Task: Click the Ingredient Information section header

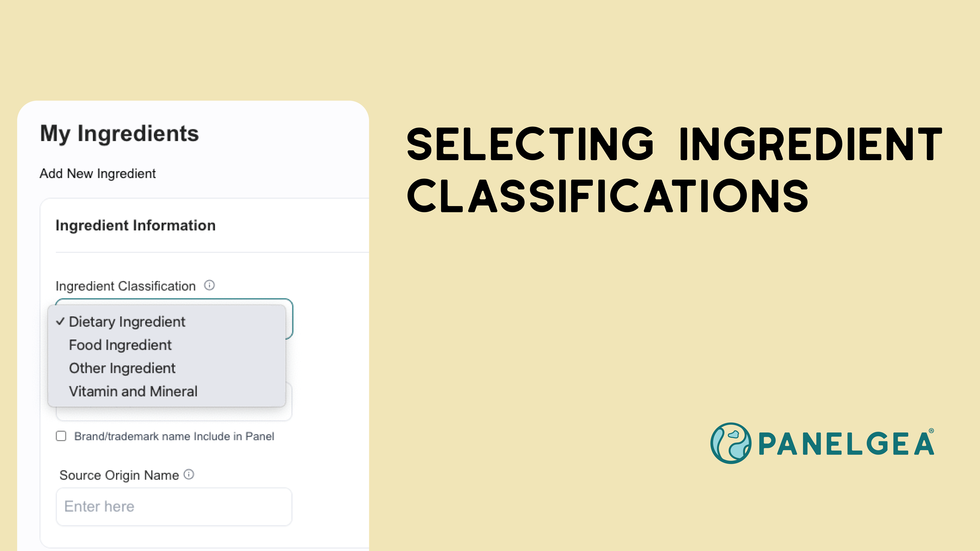Action: tap(135, 226)
